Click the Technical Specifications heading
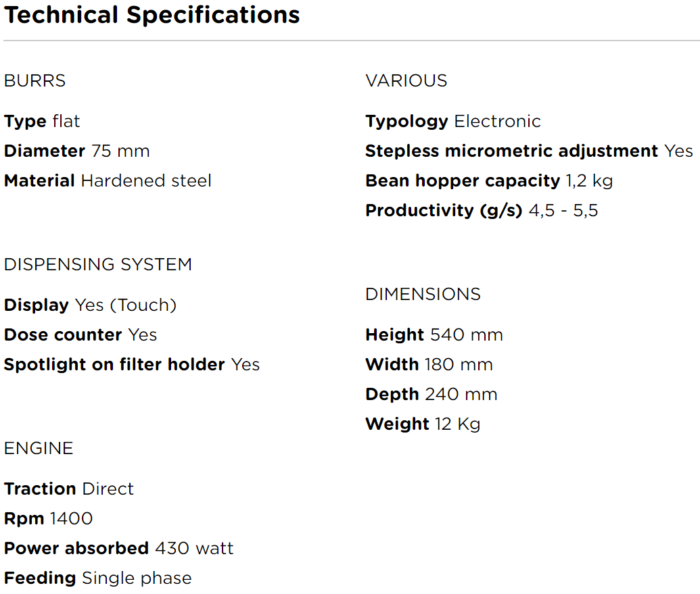700x594 pixels. point(151,15)
